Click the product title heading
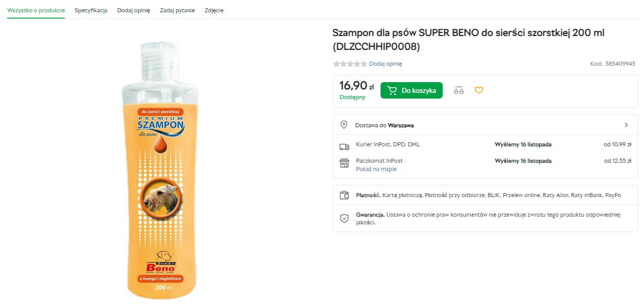Image resolution: width=644 pixels, height=307 pixels. (x=468, y=40)
